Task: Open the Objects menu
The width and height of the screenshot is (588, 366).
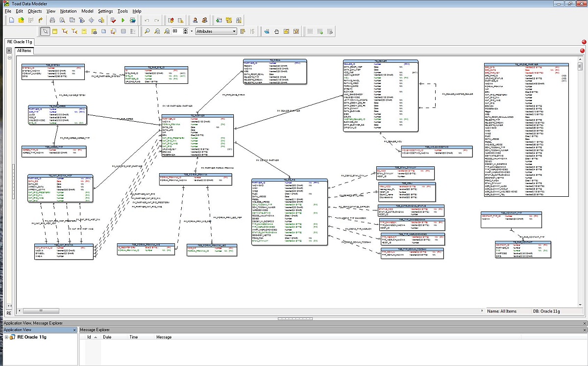Action: click(35, 11)
